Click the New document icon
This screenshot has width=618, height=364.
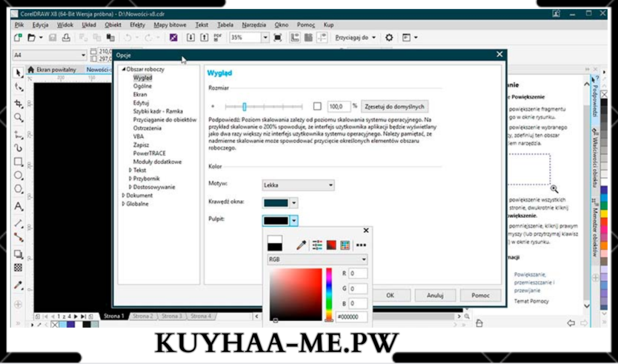(18, 37)
